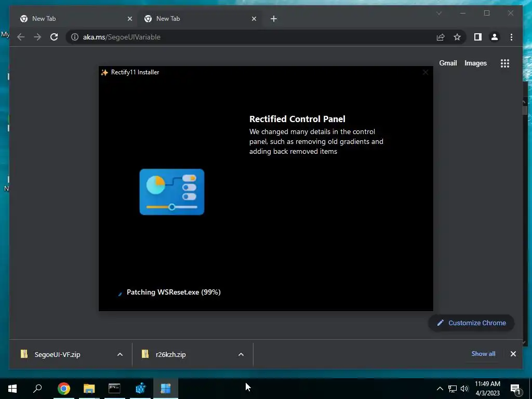
Task: Open the r26kzh.zip download
Action: [x=170, y=354]
